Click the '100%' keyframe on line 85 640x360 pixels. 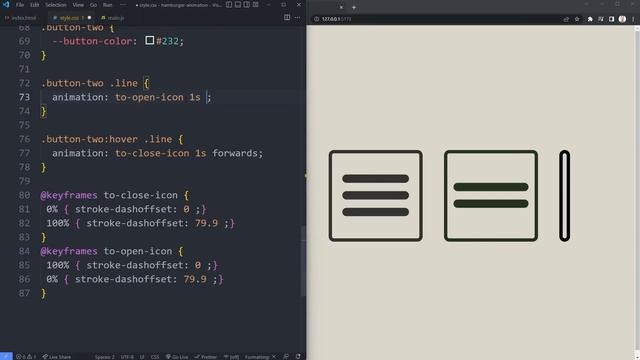57,265
